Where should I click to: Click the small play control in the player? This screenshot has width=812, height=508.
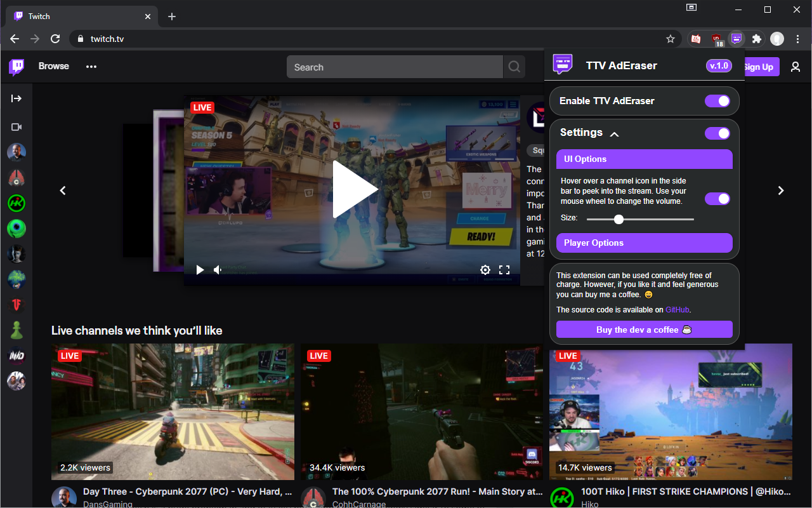[x=200, y=270]
